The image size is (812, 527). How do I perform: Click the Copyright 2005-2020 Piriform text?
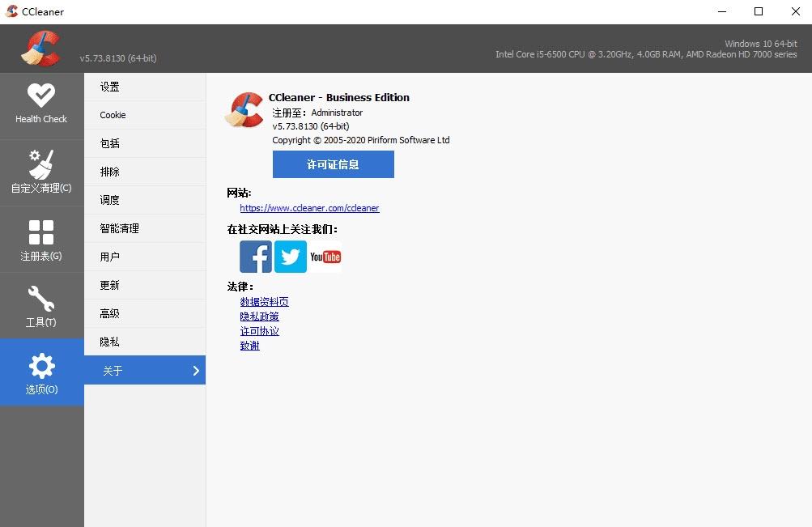pyautogui.click(x=361, y=140)
